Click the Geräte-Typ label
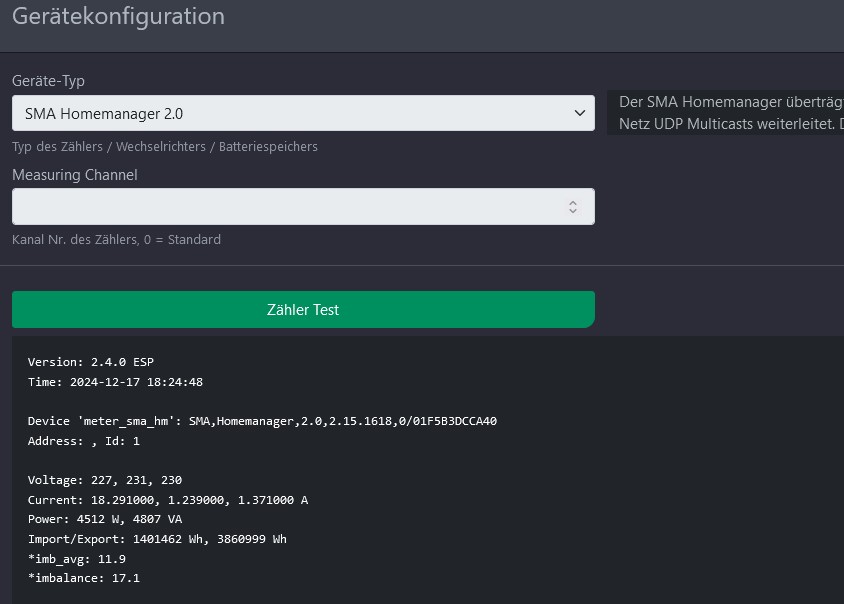The height and width of the screenshot is (604, 844). pyautogui.click(x=48, y=81)
